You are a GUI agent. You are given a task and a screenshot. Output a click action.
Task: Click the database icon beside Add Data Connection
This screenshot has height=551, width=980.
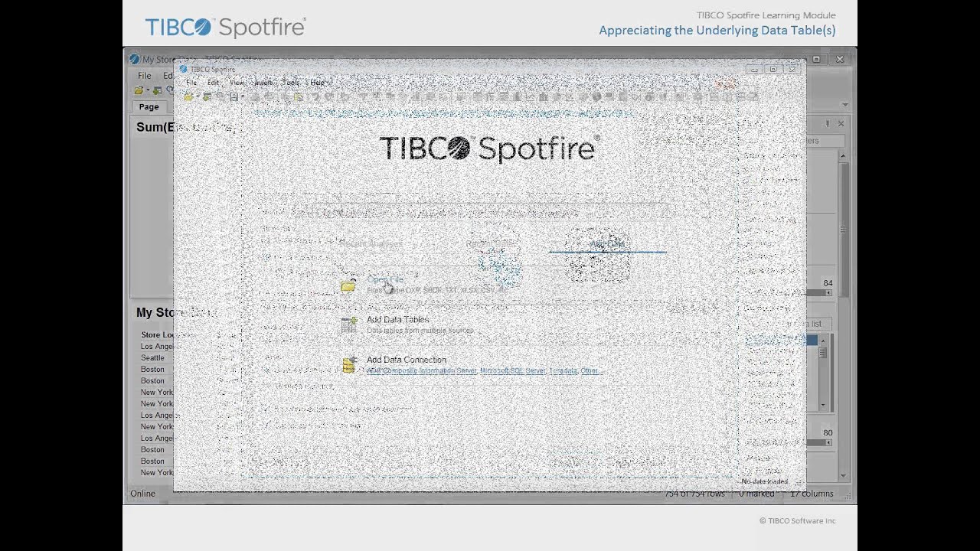pyautogui.click(x=348, y=365)
